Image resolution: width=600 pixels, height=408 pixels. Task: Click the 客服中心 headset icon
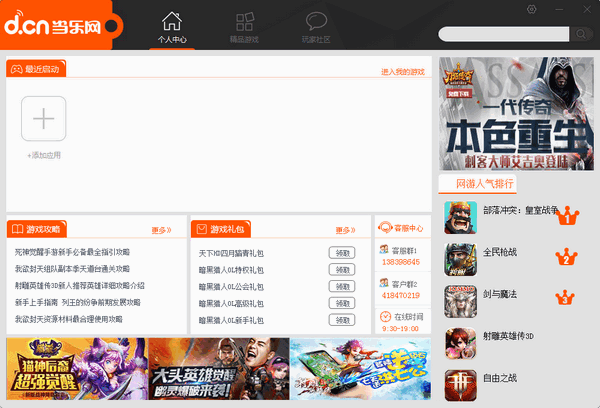[385, 227]
